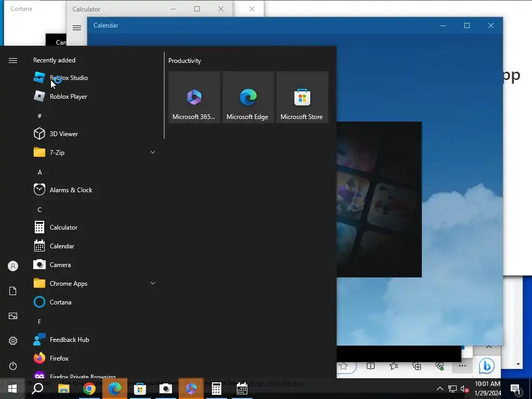Viewport: 532px width, 399px height.
Task: Launch Roblox Player from the Start list
Action: [x=95, y=96]
